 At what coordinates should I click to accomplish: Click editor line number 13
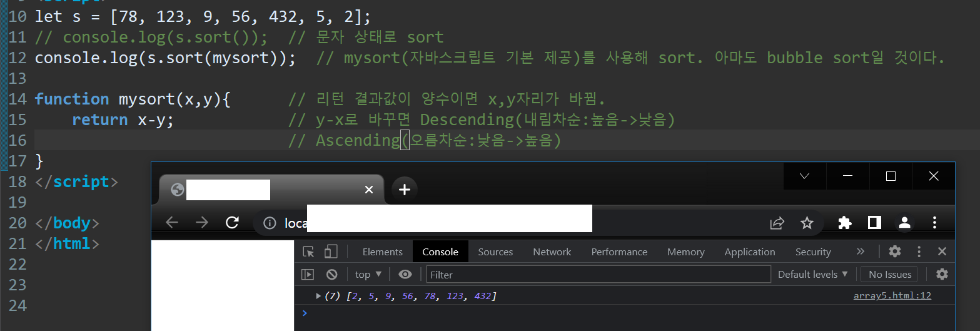coord(18,78)
